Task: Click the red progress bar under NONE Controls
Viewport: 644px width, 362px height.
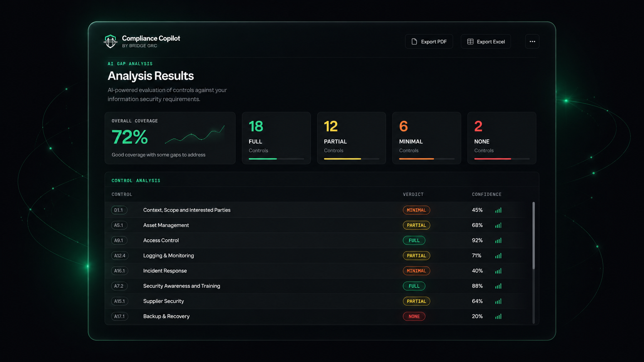Action: click(501, 158)
